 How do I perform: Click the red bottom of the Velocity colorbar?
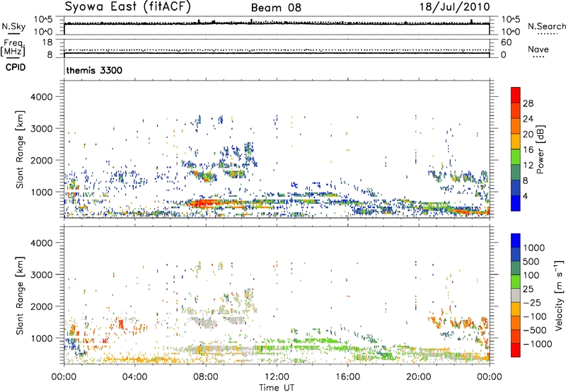516,350
